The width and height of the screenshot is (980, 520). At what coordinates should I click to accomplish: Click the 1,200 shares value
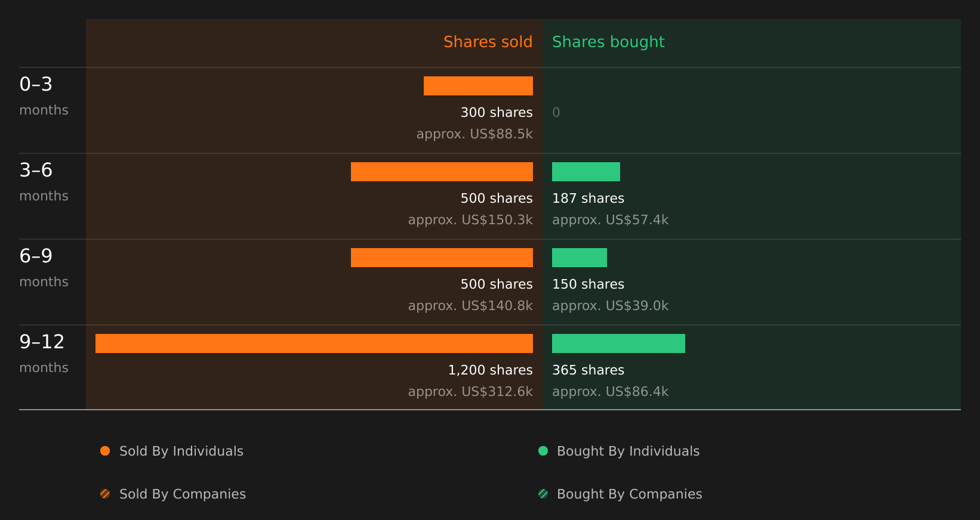491,370
